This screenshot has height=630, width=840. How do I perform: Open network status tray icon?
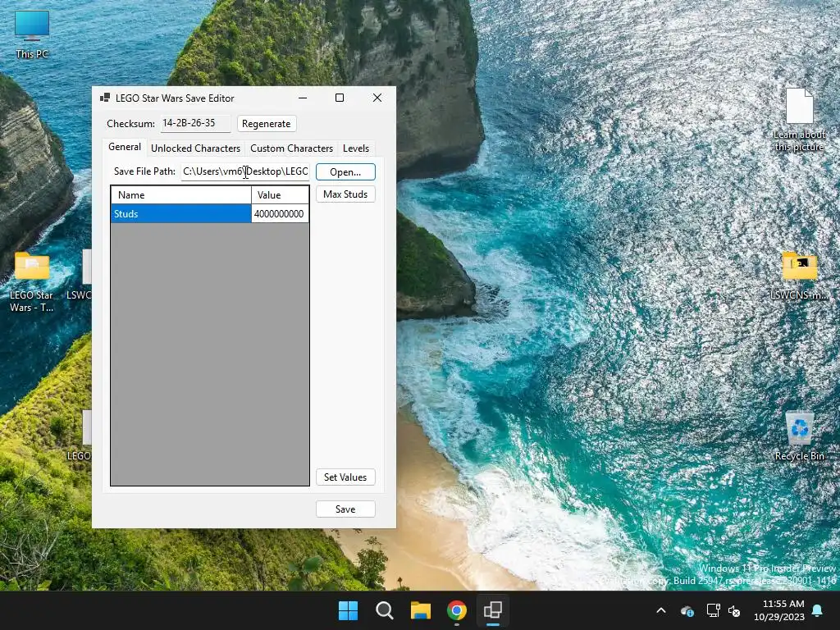(713, 610)
